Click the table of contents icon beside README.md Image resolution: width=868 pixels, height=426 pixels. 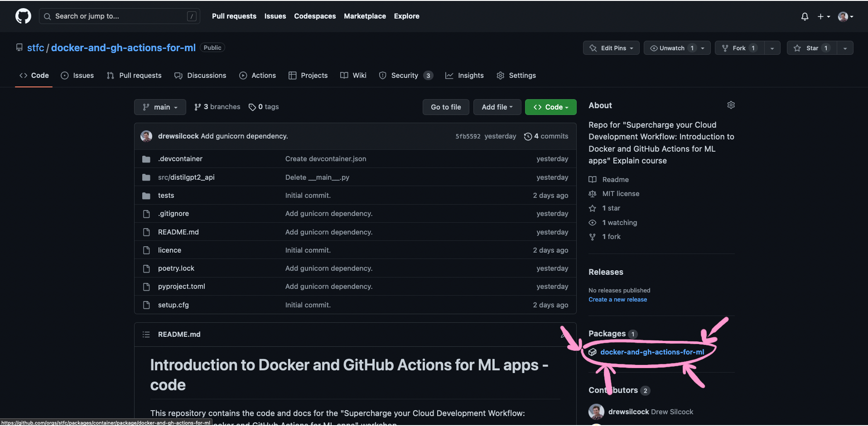tap(146, 334)
